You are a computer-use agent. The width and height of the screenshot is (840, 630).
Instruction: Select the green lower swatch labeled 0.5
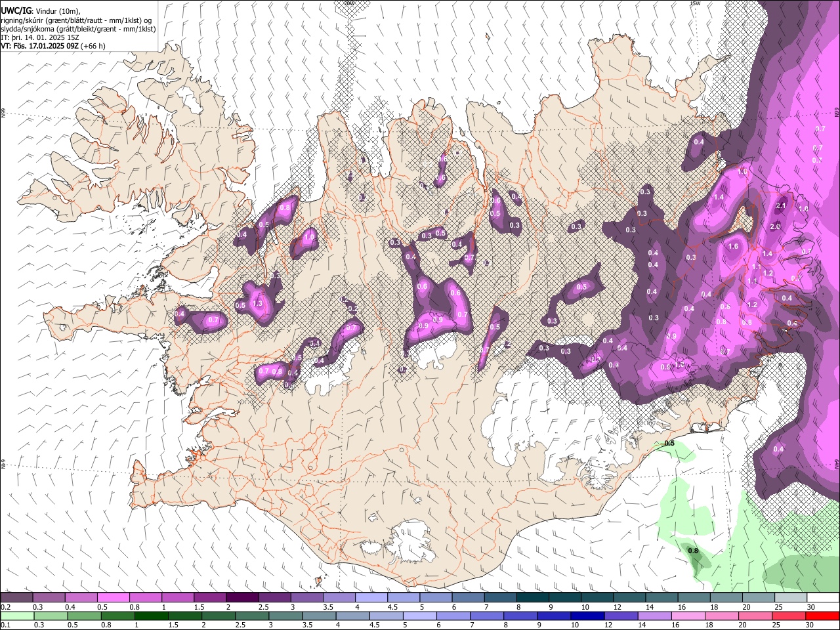[84, 616]
